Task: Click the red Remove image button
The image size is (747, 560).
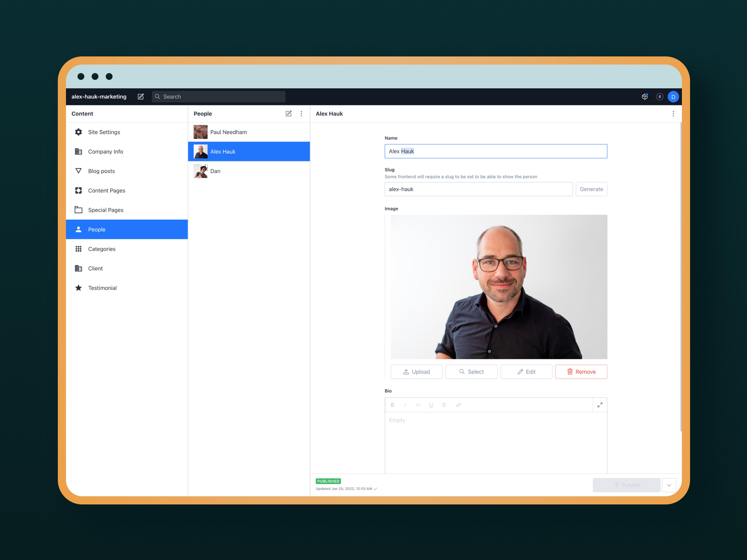Action: [x=581, y=372]
